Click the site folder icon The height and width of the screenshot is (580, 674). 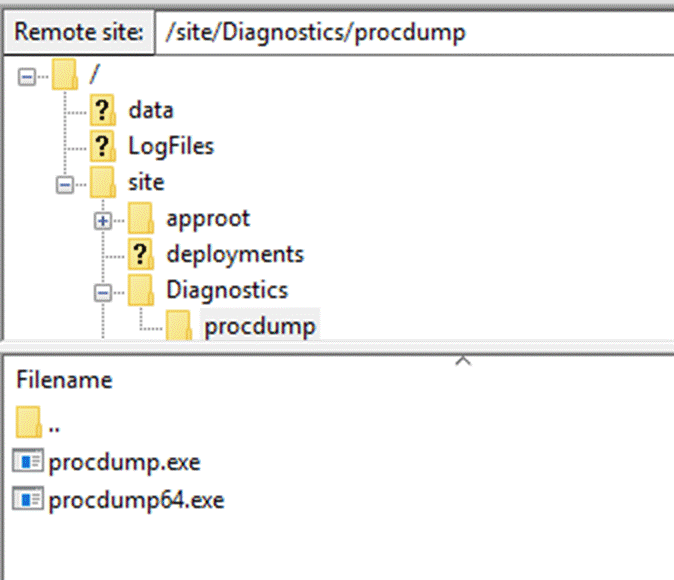[102, 182]
